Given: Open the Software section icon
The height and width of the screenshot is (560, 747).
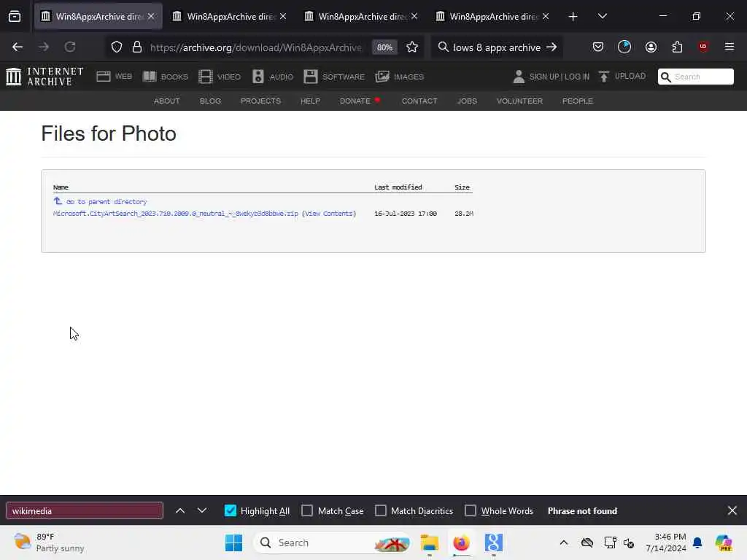Looking at the screenshot, I should click(x=311, y=77).
